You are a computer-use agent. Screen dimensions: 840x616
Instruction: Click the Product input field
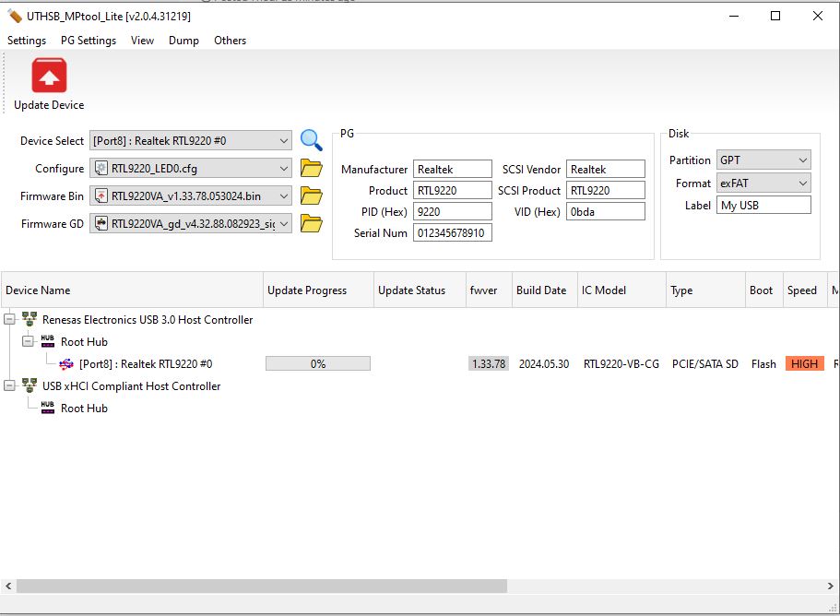(453, 190)
